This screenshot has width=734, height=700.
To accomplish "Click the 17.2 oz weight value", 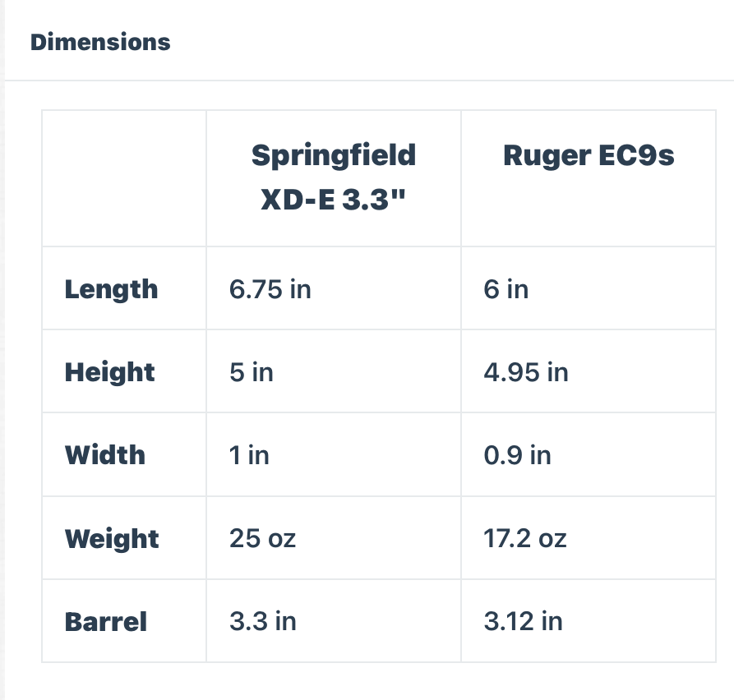I will click(525, 539).
